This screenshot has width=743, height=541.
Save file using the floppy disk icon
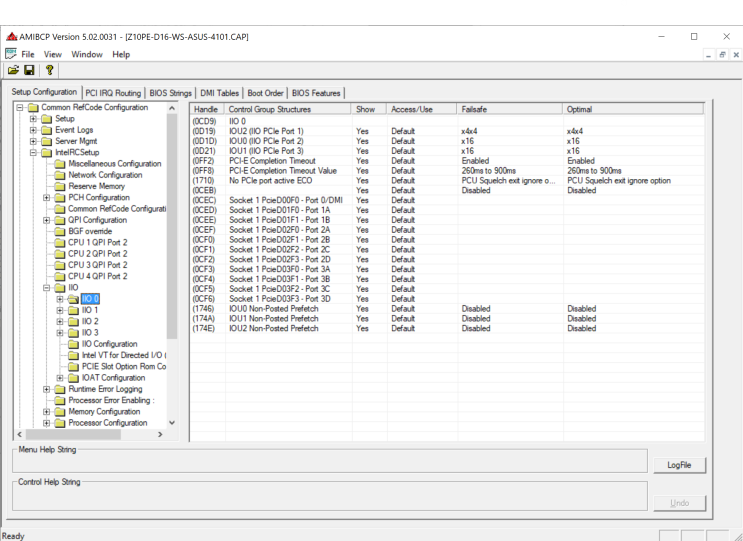click(29, 70)
